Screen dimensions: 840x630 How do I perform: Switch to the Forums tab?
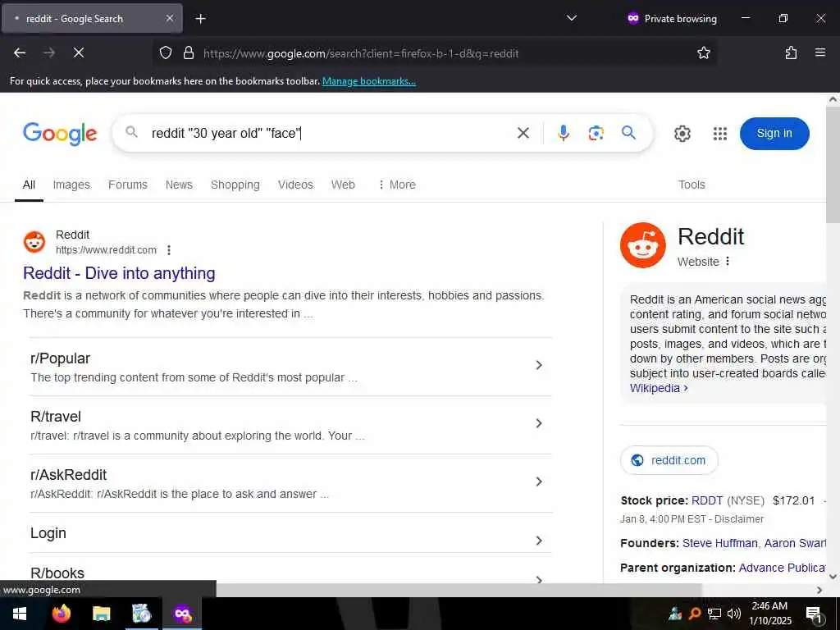127,185
